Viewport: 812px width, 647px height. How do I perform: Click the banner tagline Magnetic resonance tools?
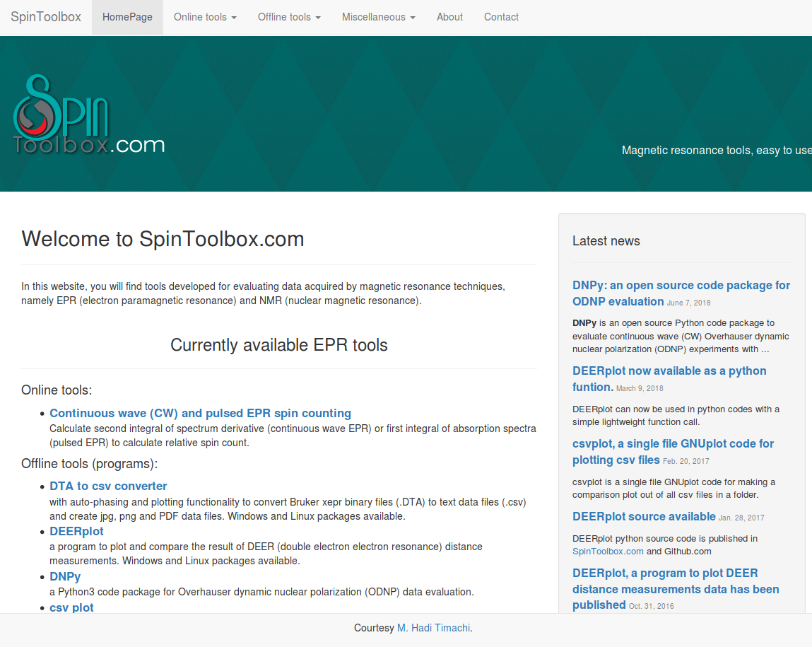(717, 150)
